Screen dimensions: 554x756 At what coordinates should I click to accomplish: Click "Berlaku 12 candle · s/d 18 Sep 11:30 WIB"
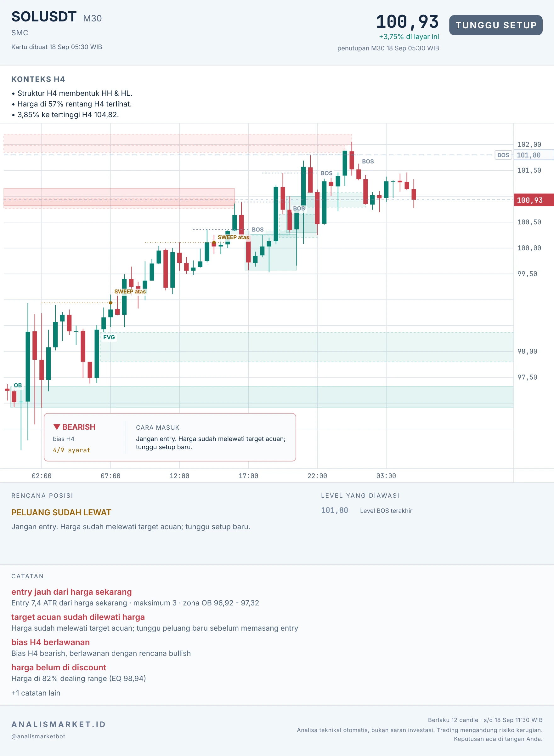coord(485,720)
